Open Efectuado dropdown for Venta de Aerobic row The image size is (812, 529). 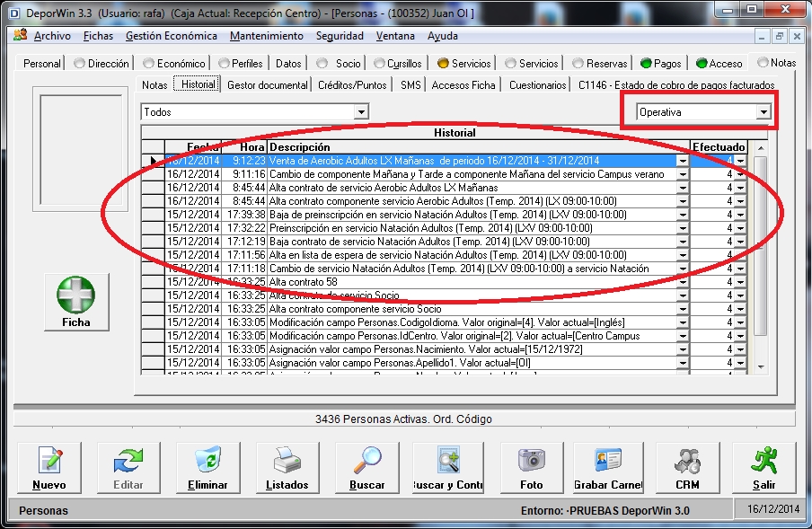[740, 161]
